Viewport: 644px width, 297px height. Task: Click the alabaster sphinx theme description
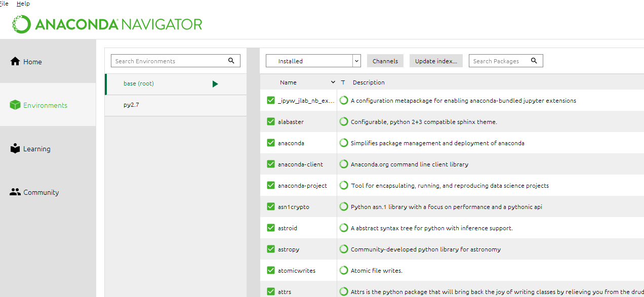tap(424, 122)
